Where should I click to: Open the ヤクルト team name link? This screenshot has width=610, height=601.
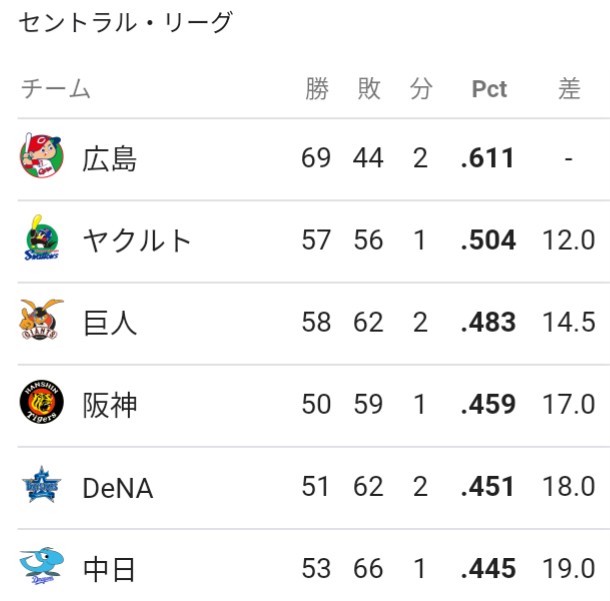point(137,240)
